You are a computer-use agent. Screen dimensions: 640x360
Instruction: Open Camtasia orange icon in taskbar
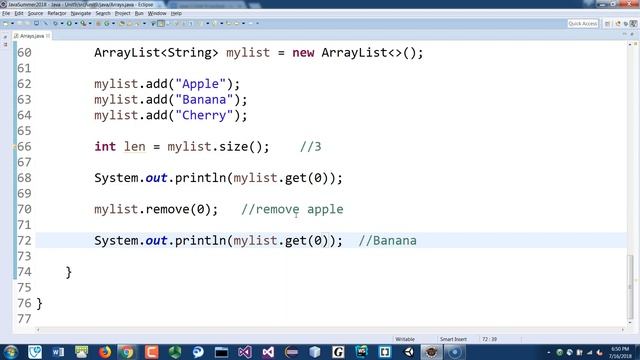click(151, 352)
